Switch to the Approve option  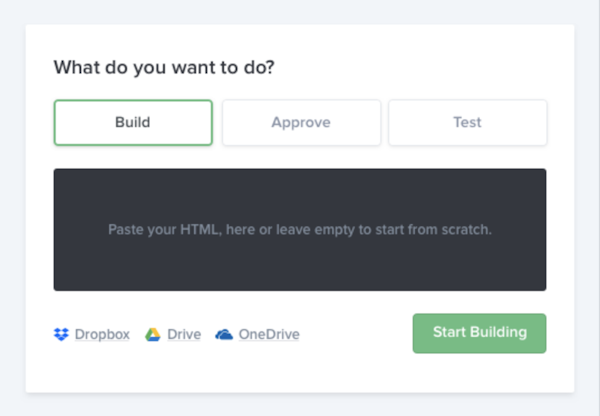click(301, 123)
